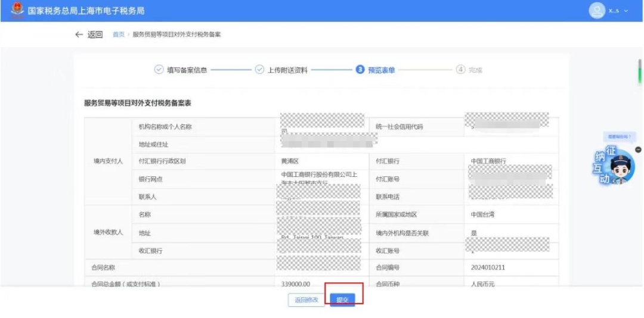Click the help bubble above the mascot

[620, 136]
